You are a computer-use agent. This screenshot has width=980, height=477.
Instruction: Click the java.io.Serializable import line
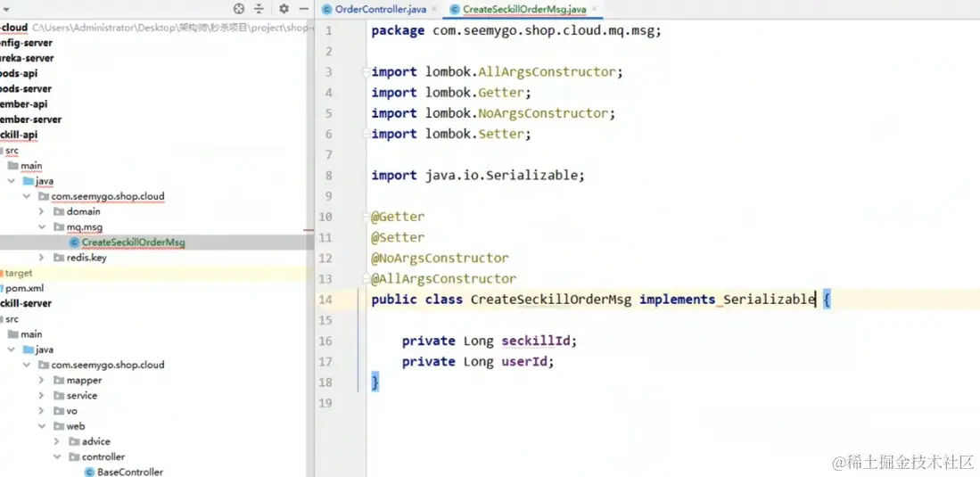(478, 175)
